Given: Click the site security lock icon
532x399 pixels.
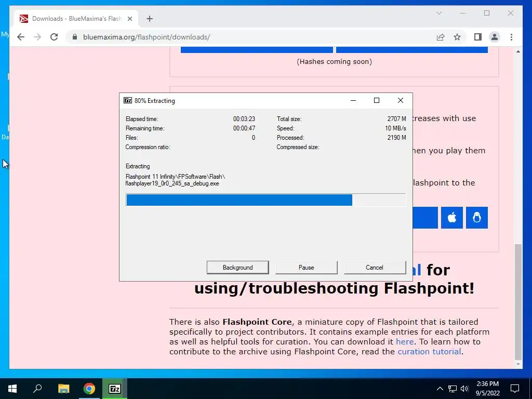Looking at the screenshot, I should 75,37.
